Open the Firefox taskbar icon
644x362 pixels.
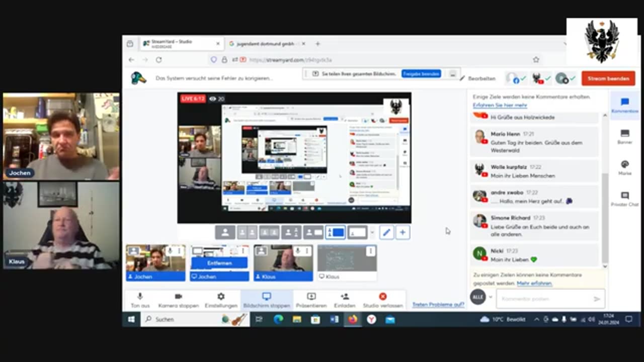pyautogui.click(x=353, y=319)
